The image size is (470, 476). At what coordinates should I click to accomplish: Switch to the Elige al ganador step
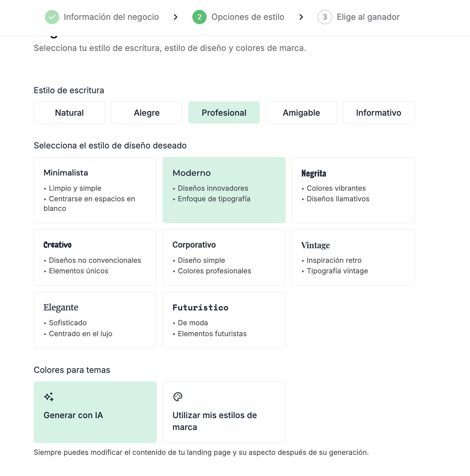point(368,17)
